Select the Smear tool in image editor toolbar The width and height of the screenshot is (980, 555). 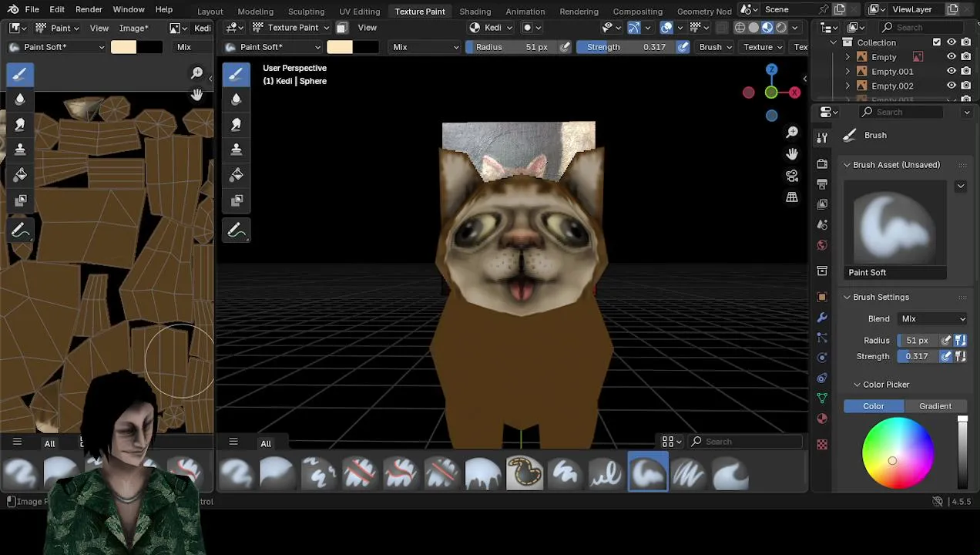tap(20, 124)
